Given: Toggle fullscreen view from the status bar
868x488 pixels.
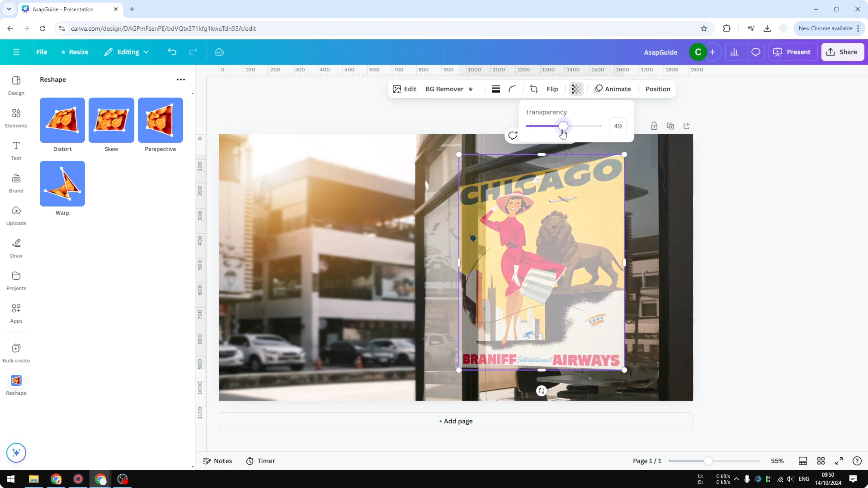Looking at the screenshot, I should 839,461.
